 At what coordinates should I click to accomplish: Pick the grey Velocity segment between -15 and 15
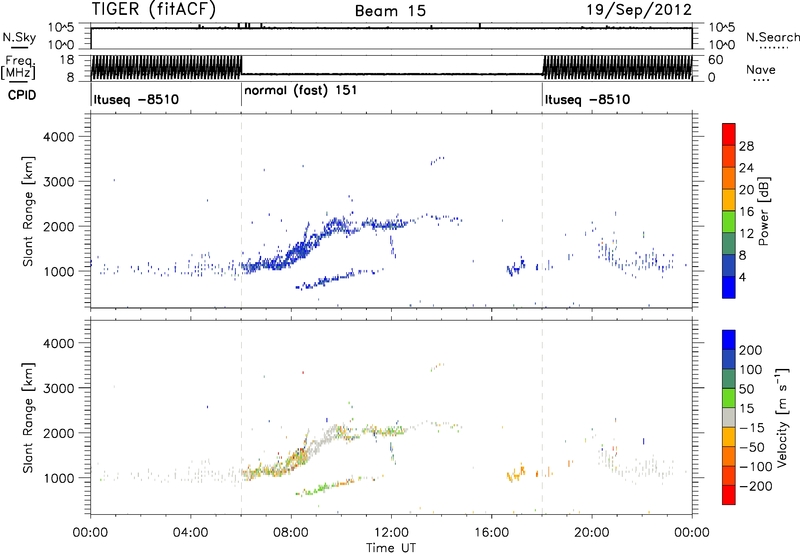tap(729, 417)
